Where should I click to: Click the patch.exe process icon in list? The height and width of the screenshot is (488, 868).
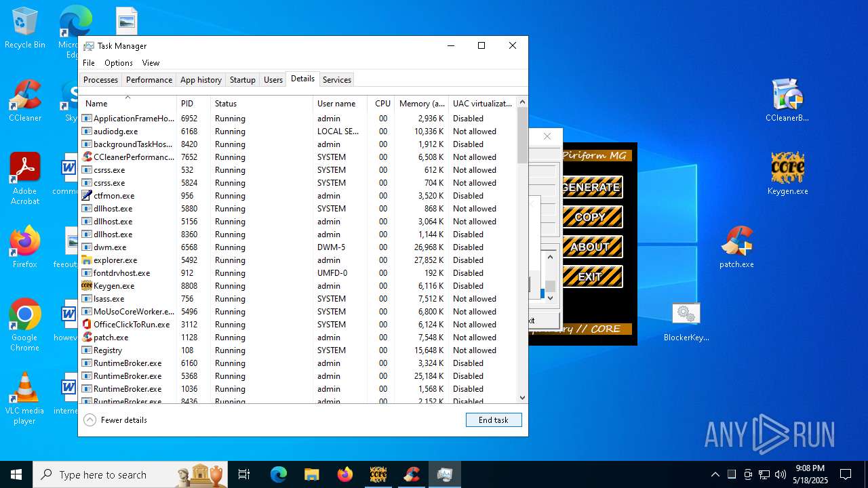click(x=87, y=338)
